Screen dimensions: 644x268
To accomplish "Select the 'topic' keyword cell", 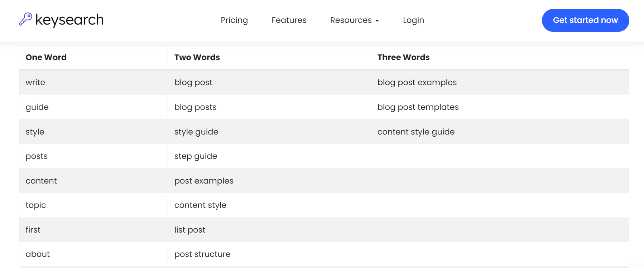I will click(36, 205).
